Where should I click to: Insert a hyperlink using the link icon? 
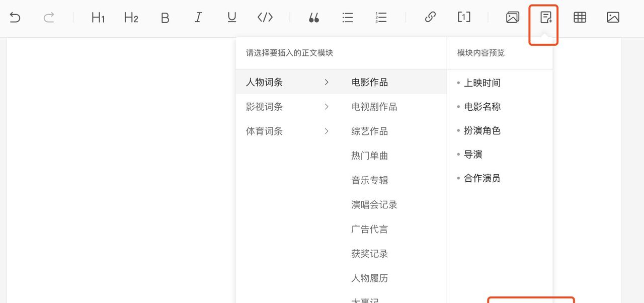(x=430, y=17)
